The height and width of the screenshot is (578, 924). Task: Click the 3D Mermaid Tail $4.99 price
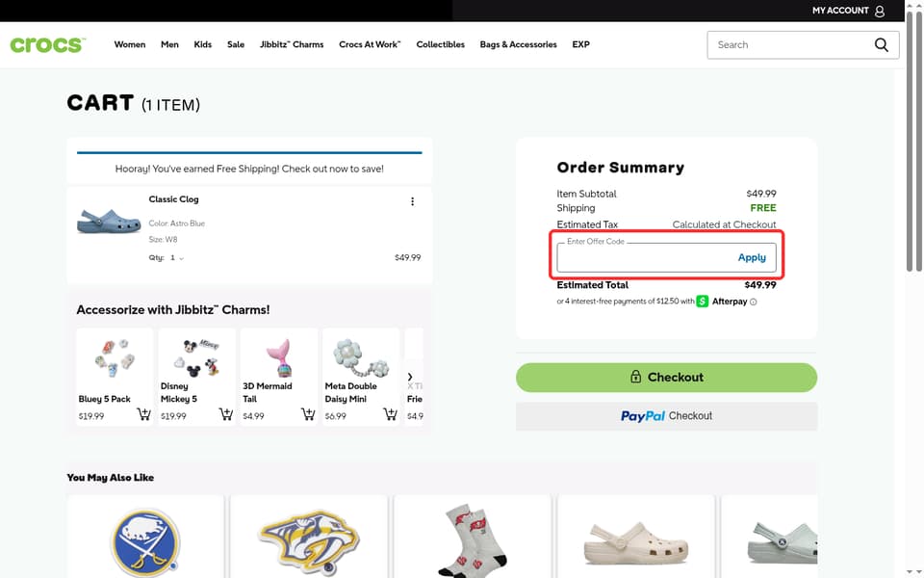253,416
